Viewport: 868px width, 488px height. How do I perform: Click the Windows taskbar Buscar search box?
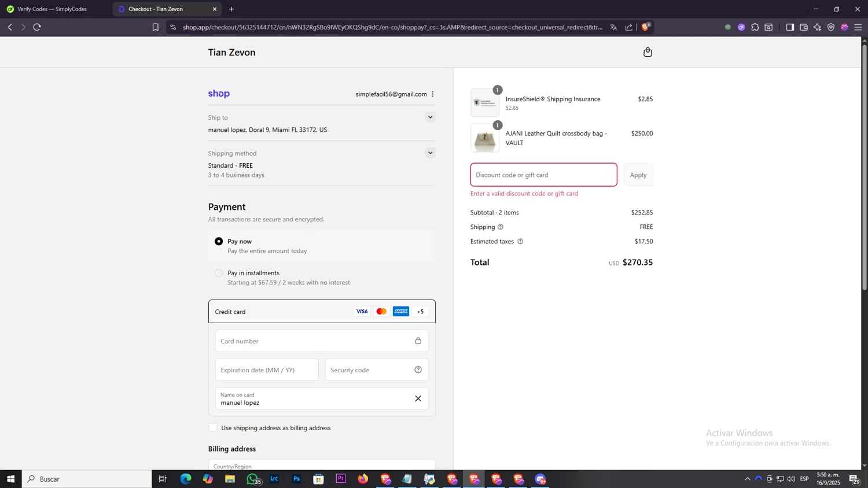click(x=87, y=479)
